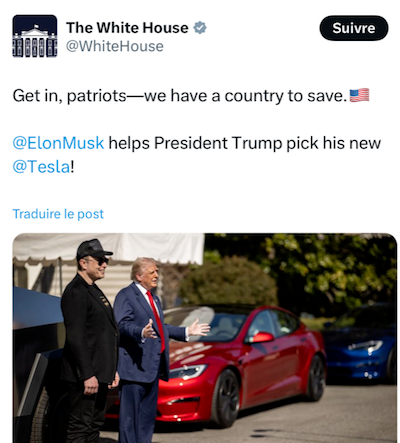Image resolution: width=400 pixels, height=443 pixels.
Task: Follow the account with Suivre button
Action: pos(354,28)
